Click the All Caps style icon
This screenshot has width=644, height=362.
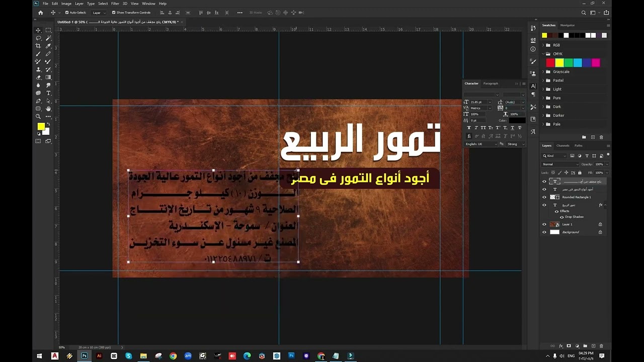click(x=484, y=128)
